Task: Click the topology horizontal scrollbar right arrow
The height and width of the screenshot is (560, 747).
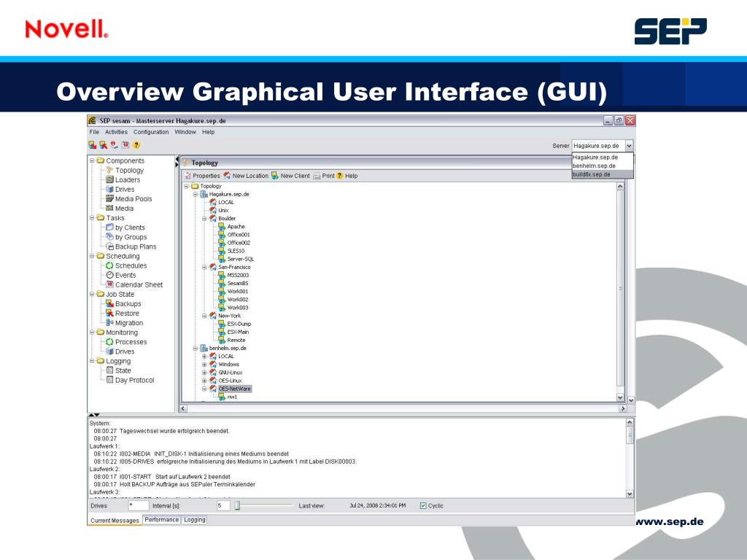Action: click(x=622, y=408)
